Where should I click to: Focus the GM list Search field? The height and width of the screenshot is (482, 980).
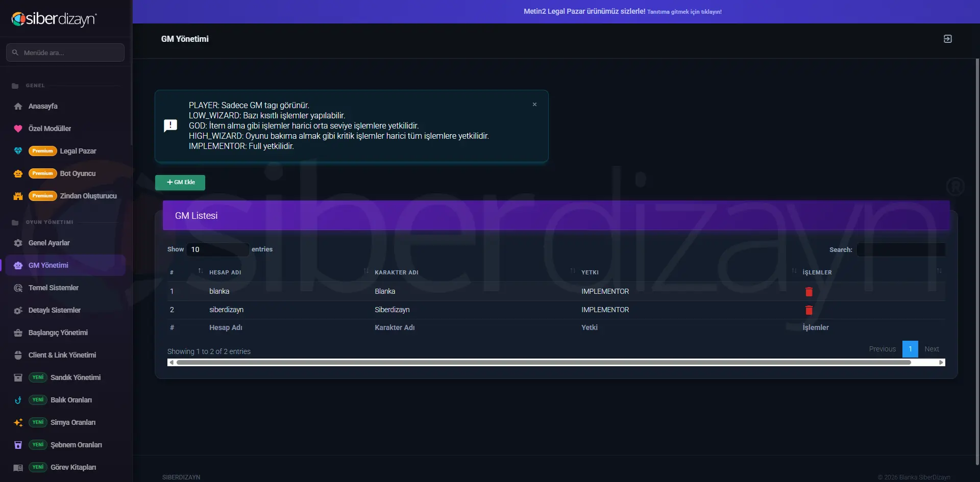[x=901, y=250]
